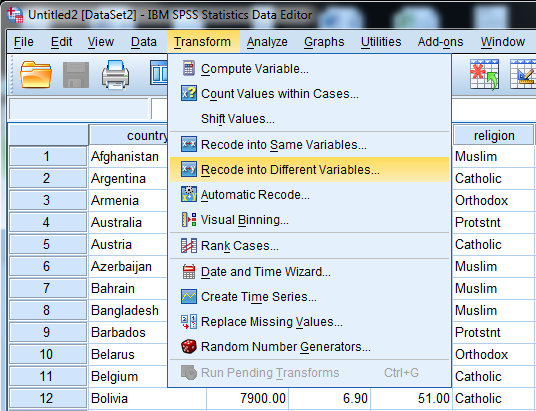Choose Compute Variable from Transform menu

(309, 68)
